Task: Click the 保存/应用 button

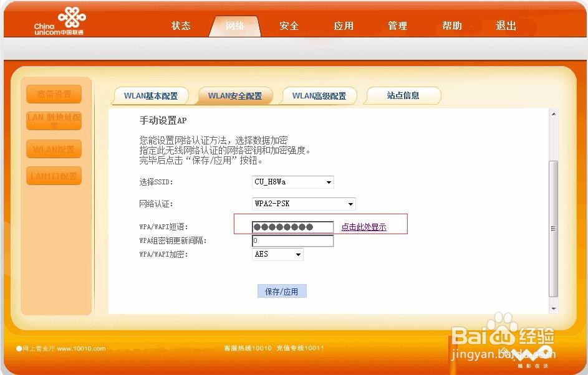Action: 282,291
